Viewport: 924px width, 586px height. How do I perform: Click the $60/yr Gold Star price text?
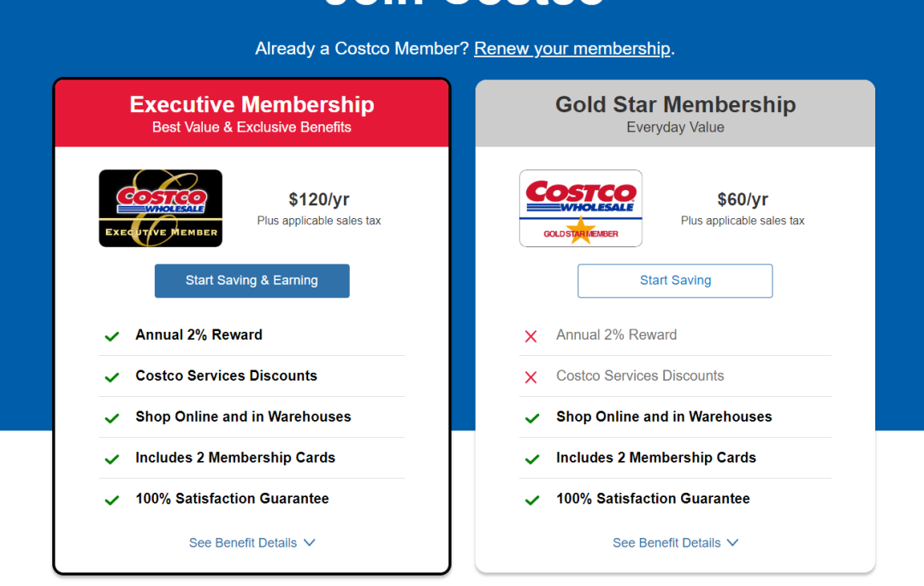pyautogui.click(x=743, y=199)
